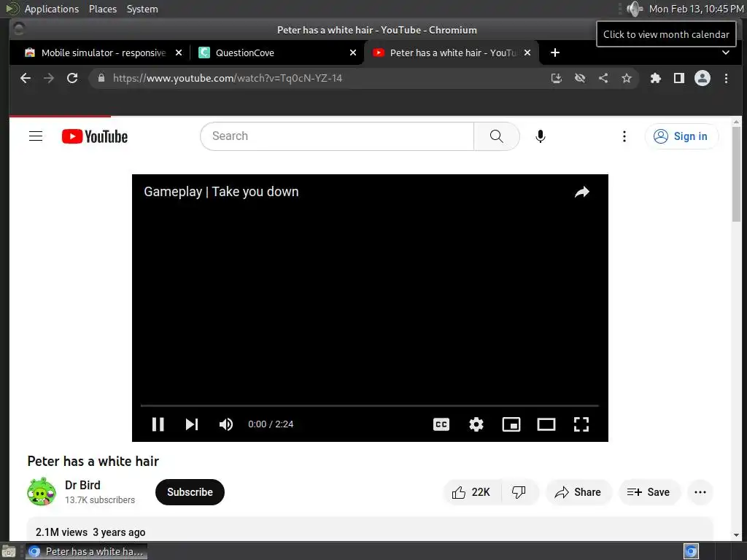
Task: Focus the YouTube Search box
Action: tap(337, 136)
